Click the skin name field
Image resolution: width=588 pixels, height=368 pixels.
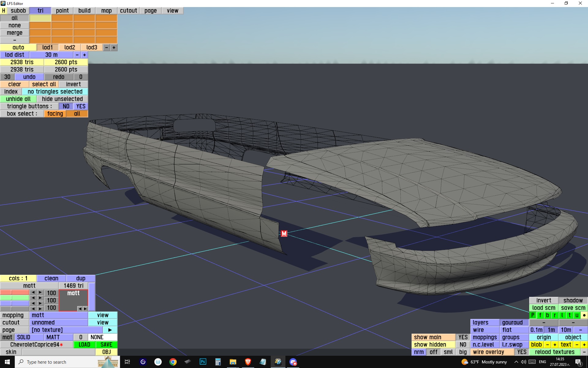(58, 352)
